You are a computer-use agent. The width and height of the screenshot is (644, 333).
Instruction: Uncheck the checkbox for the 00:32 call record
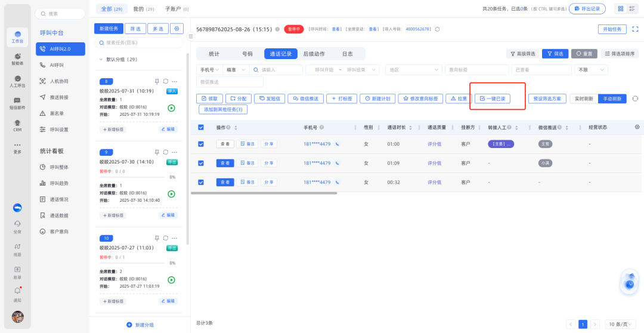(x=201, y=182)
